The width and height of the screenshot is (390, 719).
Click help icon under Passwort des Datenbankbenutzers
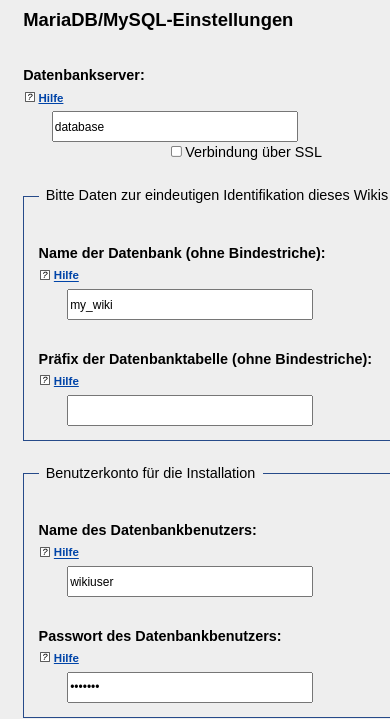click(x=45, y=657)
